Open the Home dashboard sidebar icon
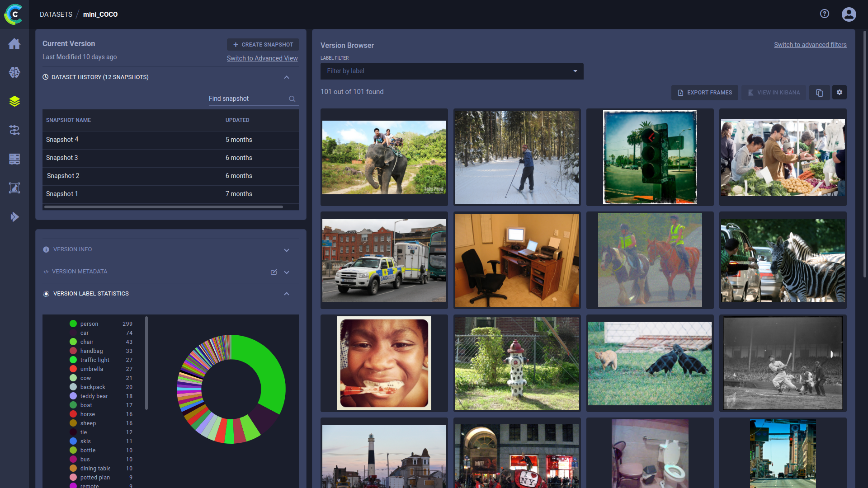 pos(14,43)
